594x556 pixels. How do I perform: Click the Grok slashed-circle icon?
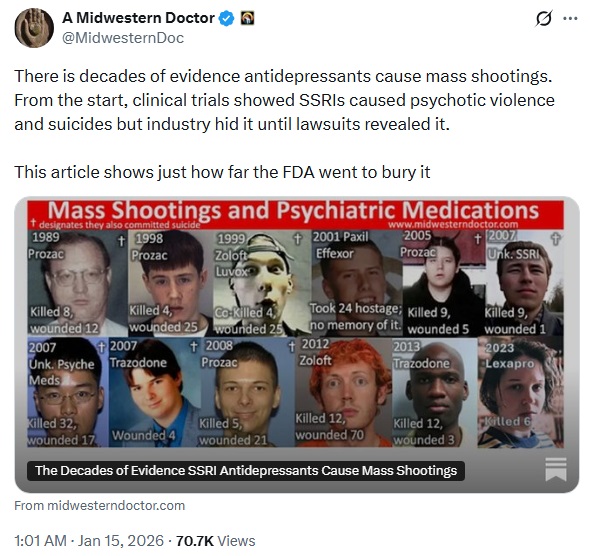point(544,19)
